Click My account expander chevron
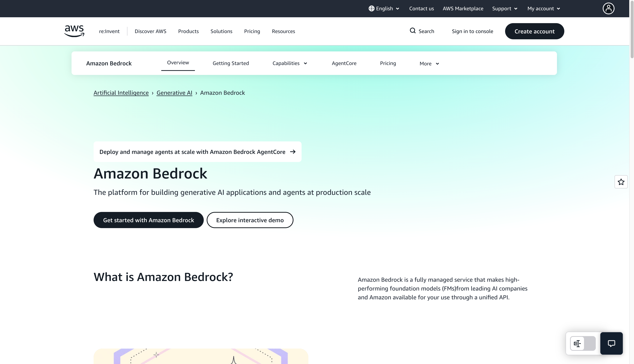Image resolution: width=634 pixels, height=364 pixels. tap(558, 8)
